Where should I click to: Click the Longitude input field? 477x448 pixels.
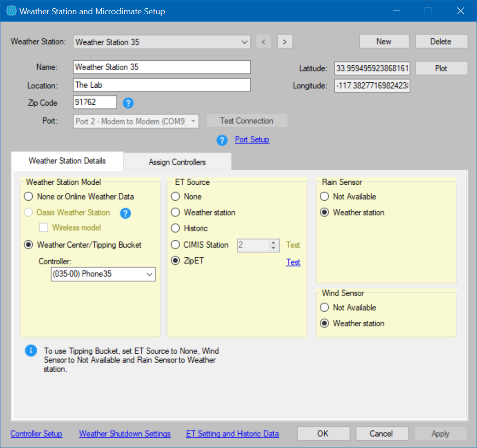372,86
